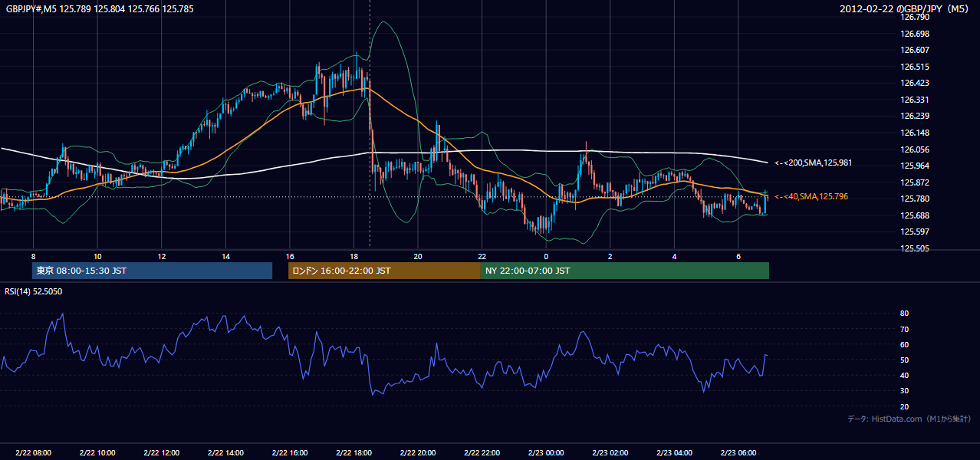Click the bottom time label 2/22 16:00

pos(289,453)
